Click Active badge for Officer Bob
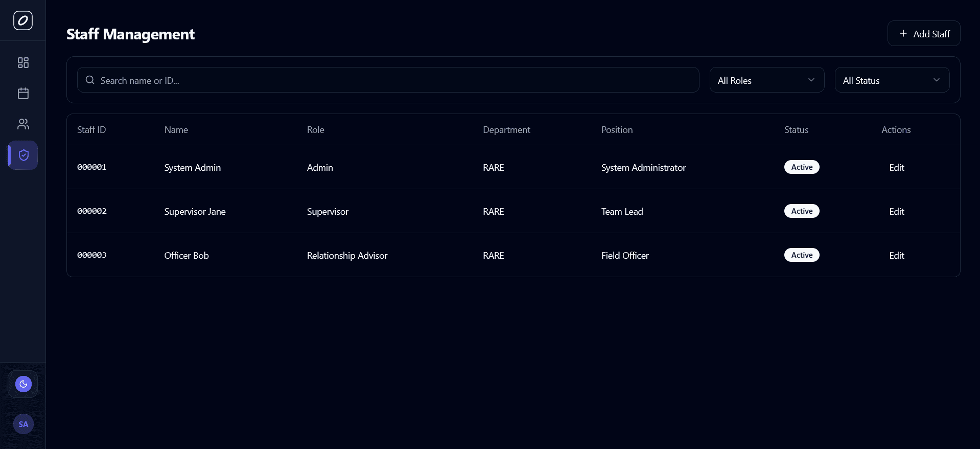The image size is (980, 449). [801, 255]
